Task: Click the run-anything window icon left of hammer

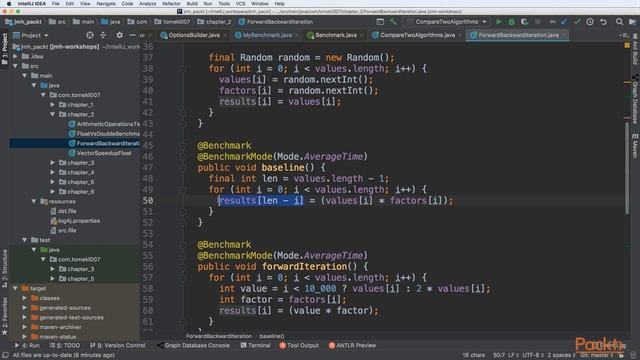Action: [380, 22]
